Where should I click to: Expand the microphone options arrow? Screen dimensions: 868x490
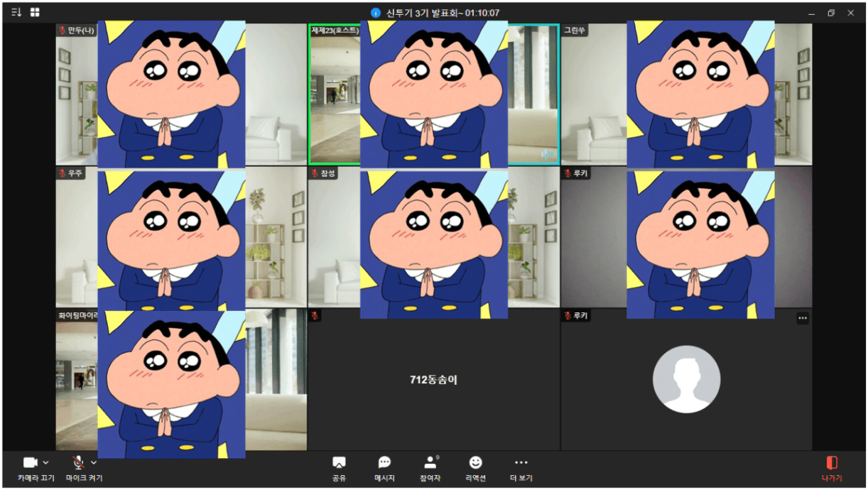[x=94, y=462]
